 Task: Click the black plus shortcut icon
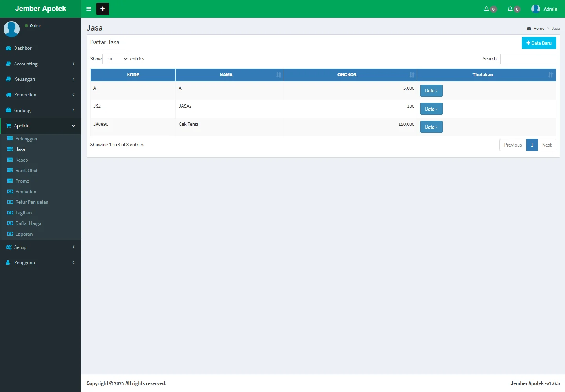tap(102, 9)
